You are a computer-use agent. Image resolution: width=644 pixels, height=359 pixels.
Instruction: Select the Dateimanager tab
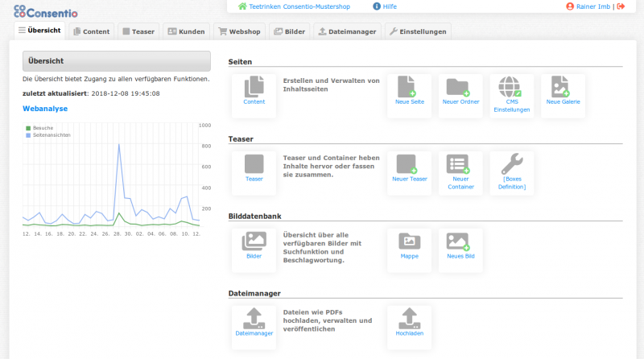(x=347, y=31)
